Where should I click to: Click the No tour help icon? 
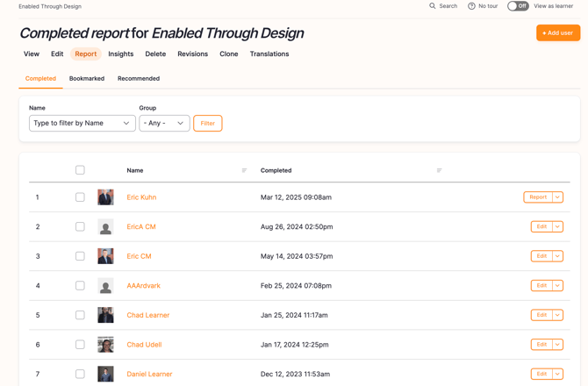click(x=471, y=6)
